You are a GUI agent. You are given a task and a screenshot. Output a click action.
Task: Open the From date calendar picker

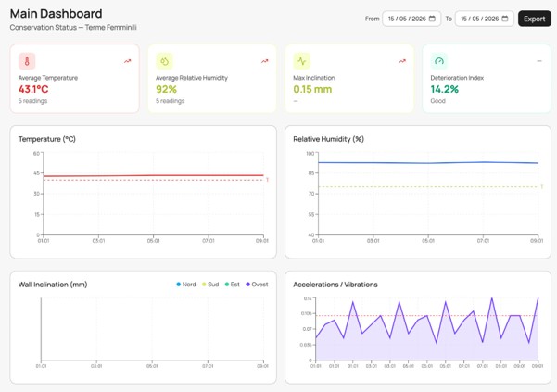click(432, 19)
